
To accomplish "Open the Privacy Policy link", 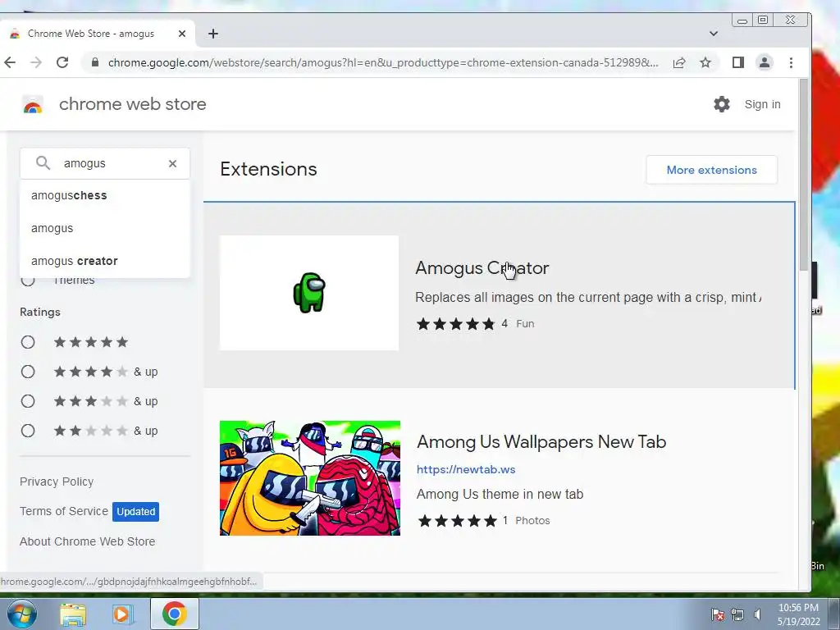I will click(57, 482).
